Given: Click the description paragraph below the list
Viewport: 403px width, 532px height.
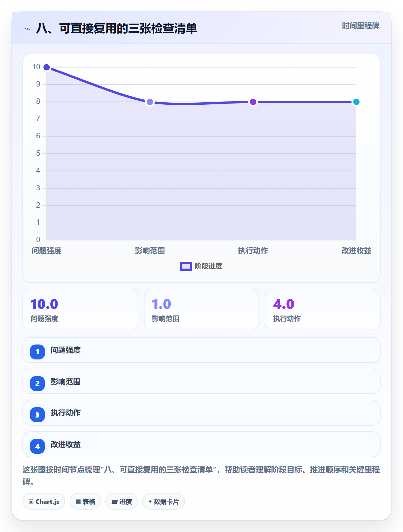Looking at the screenshot, I should point(201,476).
